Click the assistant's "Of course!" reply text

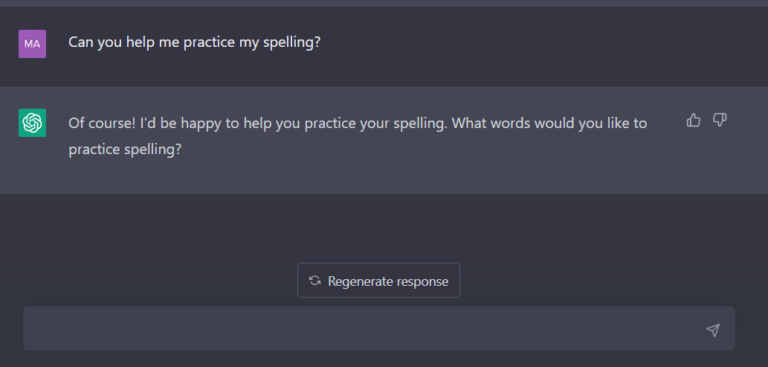click(x=358, y=136)
